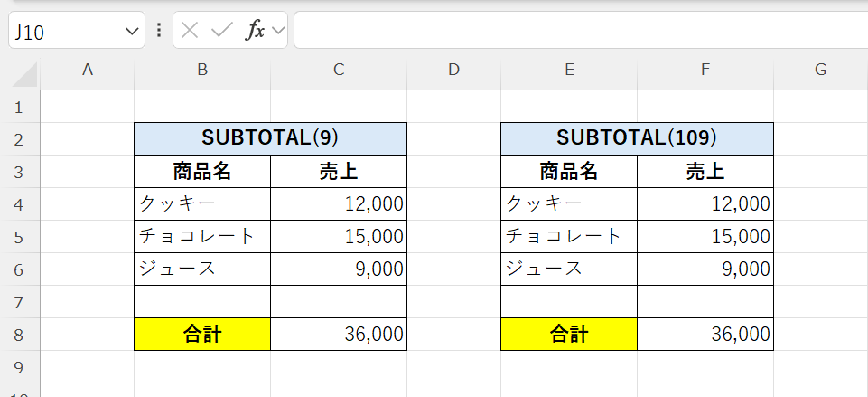Select the yellow 合計 cell in column E

pyautogui.click(x=569, y=335)
